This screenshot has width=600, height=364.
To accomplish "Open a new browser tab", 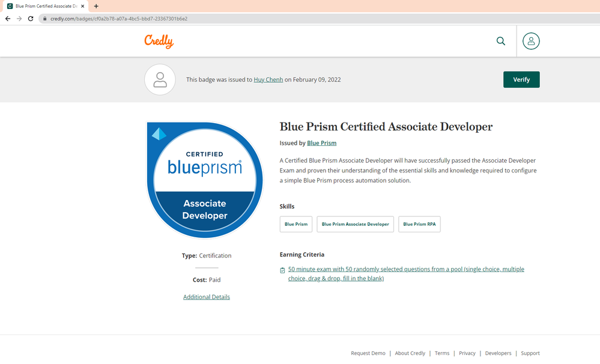I will click(x=96, y=6).
